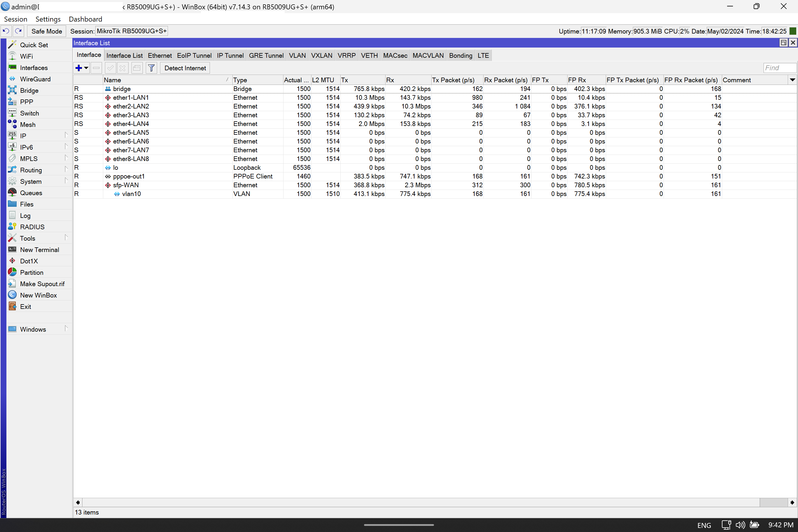Select the pppoe-out1 interface row
The height and width of the screenshot is (532, 798).
pyautogui.click(x=434, y=176)
